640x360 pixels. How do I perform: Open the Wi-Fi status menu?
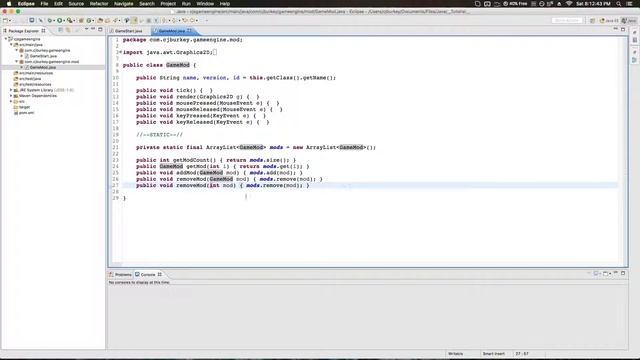click(569, 4)
